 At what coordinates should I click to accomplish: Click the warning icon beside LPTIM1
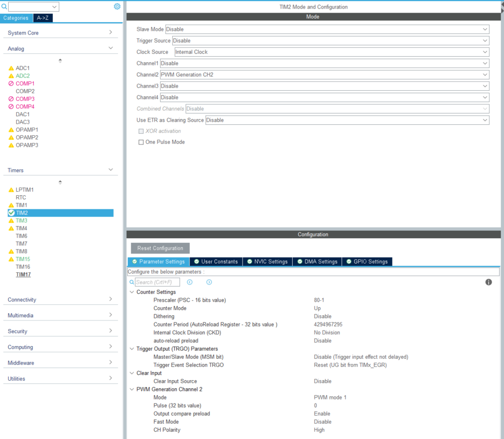(x=11, y=190)
